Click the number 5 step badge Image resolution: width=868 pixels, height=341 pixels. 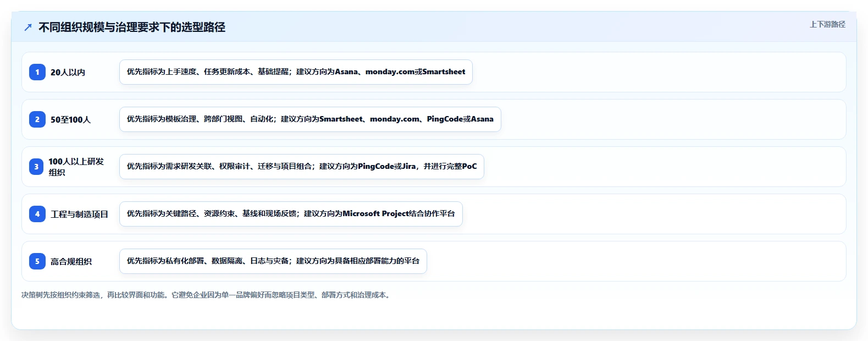coord(37,261)
